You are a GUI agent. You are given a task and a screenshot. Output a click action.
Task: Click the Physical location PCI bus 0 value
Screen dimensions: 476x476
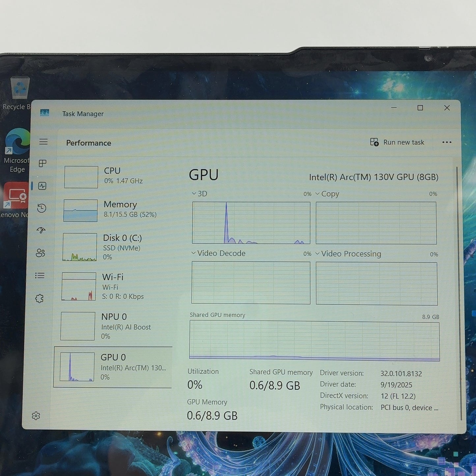point(409,407)
